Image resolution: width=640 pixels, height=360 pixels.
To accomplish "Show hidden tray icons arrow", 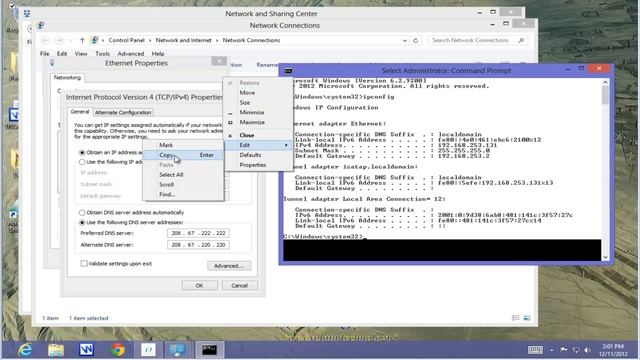I will pos(552,350).
